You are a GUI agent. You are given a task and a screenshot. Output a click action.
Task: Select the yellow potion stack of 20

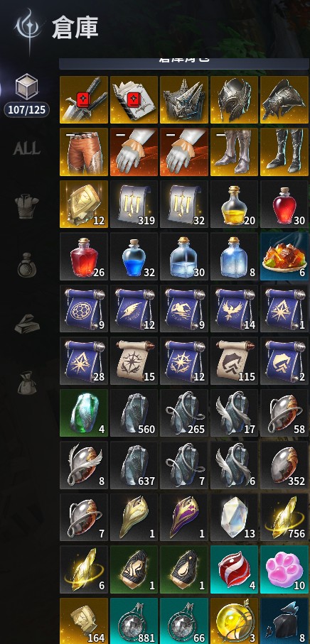[235, 204]
